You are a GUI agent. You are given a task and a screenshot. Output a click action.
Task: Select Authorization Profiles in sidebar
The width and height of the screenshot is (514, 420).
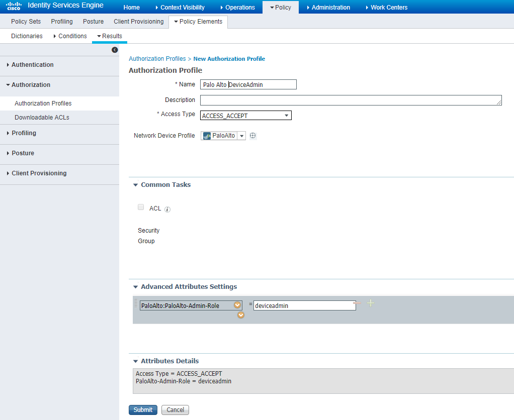43,103
